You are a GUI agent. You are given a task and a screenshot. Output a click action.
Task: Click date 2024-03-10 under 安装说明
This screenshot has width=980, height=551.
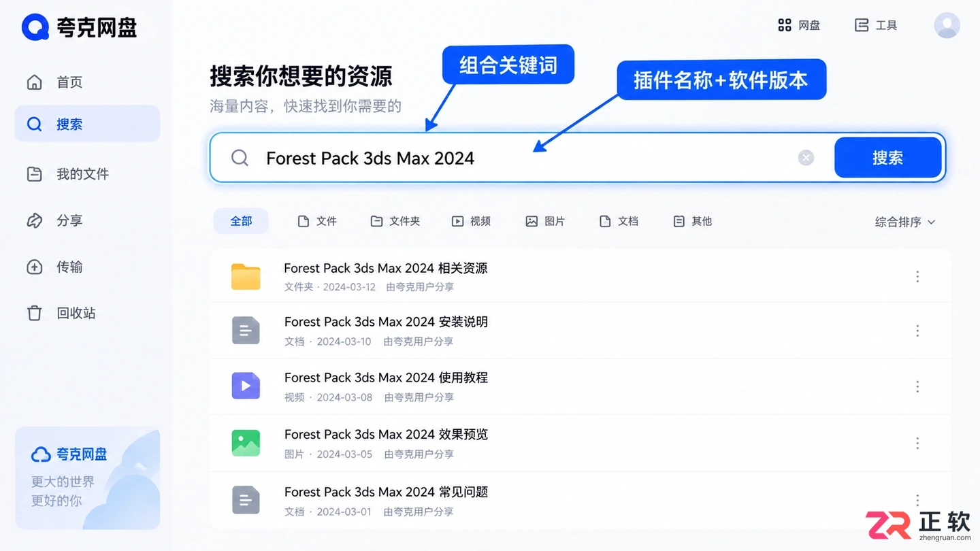[344, 341]
